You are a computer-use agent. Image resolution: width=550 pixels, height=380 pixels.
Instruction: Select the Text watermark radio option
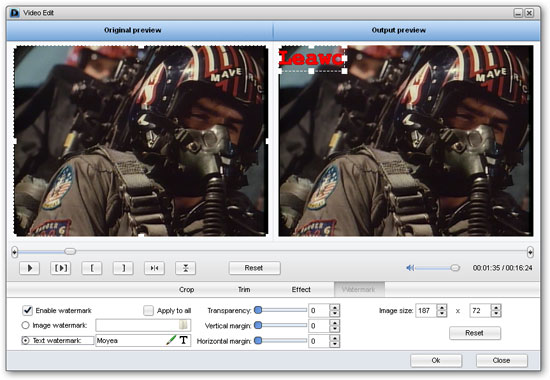click(x=25, y=340)
